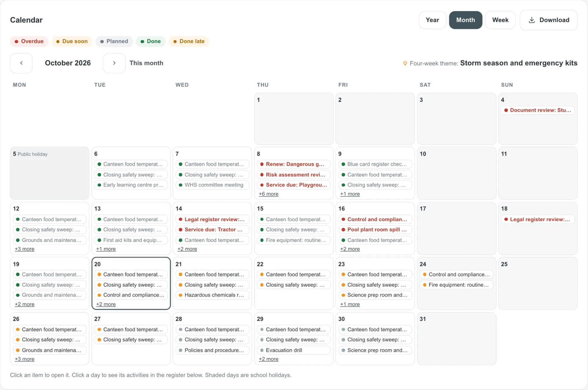Open Early learning centre item on October 6
Image resolution: width=588 pixels, height=390 pixels.
coord(131,185)
